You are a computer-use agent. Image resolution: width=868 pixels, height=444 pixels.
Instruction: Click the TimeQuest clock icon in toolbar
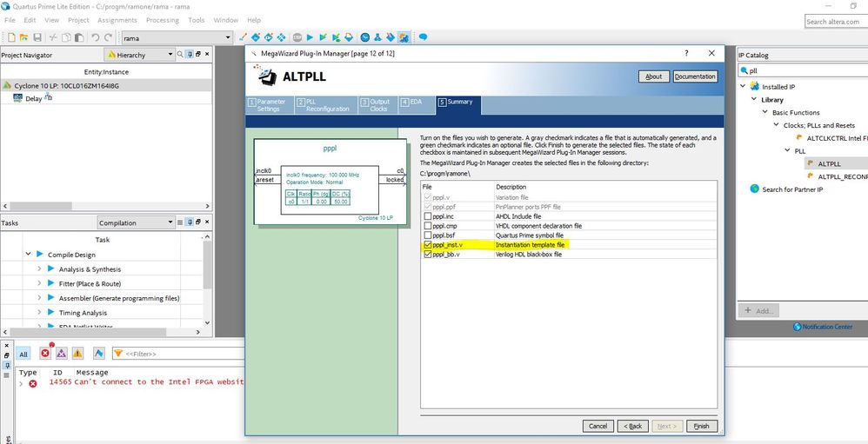364,37
